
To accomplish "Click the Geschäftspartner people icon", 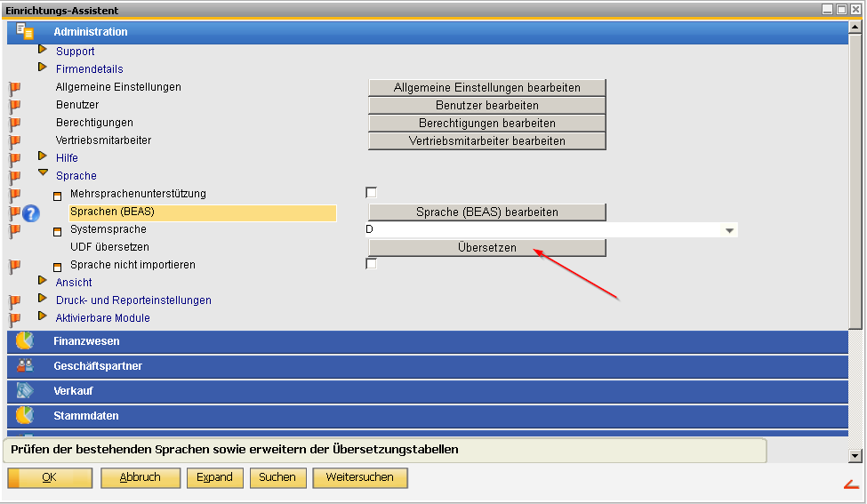I will (x=25, y=365).
